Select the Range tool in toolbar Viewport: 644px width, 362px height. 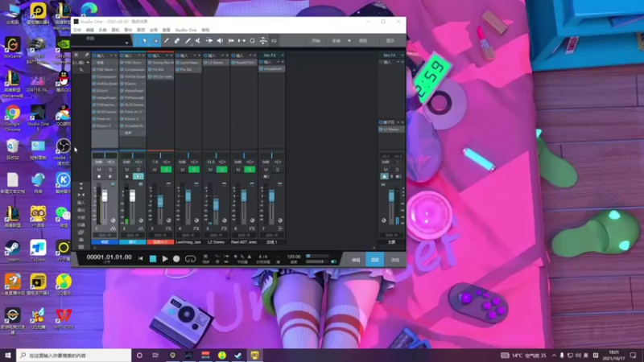pos(156,41)
